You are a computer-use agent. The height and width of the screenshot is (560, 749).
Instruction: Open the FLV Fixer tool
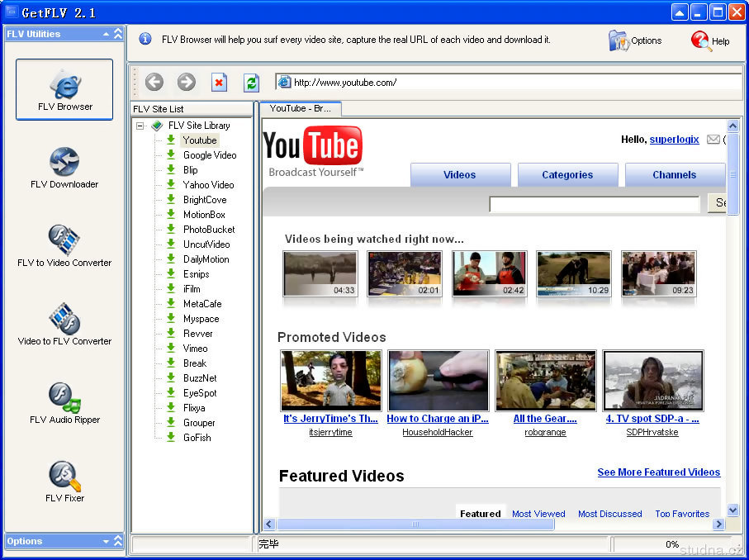[64, 482]
